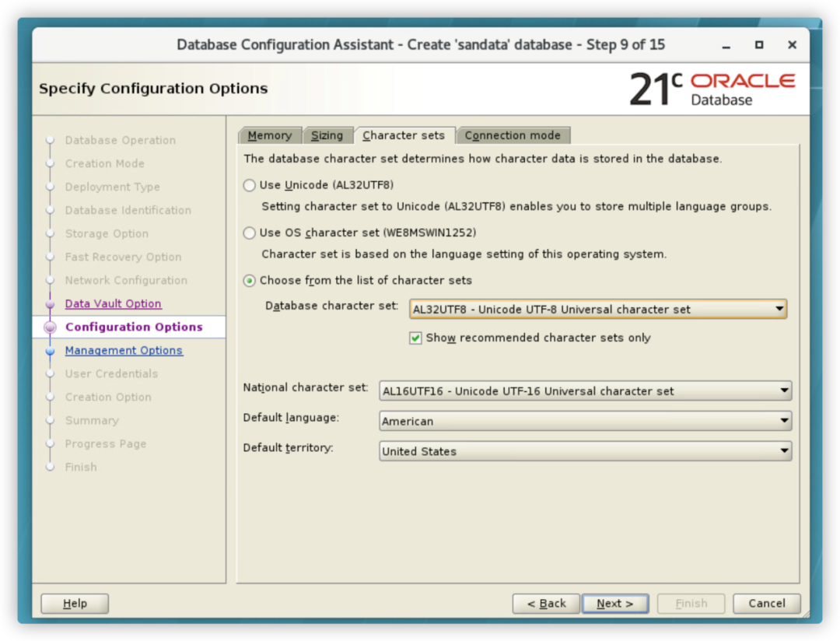Viewport: 840px width, 641px height.
Task: Click the 'Finish' step in sidebar
Action: 81,468
